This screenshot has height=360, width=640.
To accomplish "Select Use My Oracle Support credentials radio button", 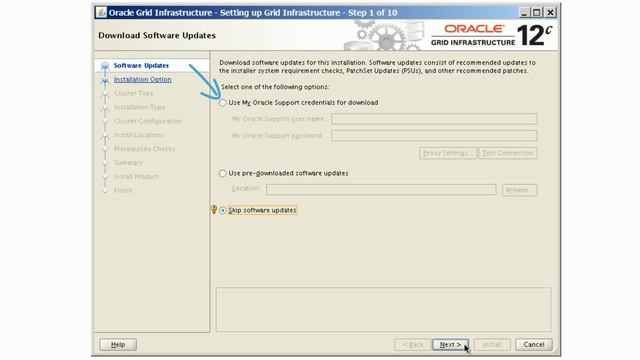I will (222, 103).
